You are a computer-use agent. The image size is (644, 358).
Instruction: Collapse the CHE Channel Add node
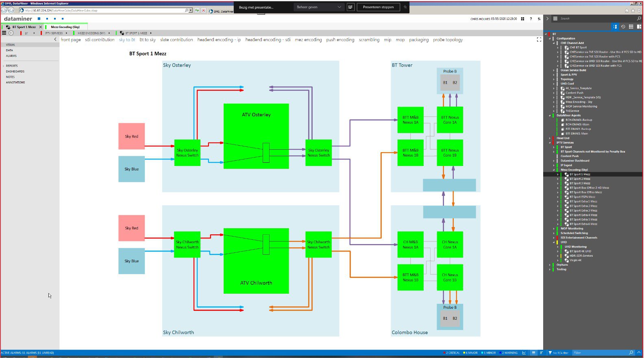pos(554,43)
